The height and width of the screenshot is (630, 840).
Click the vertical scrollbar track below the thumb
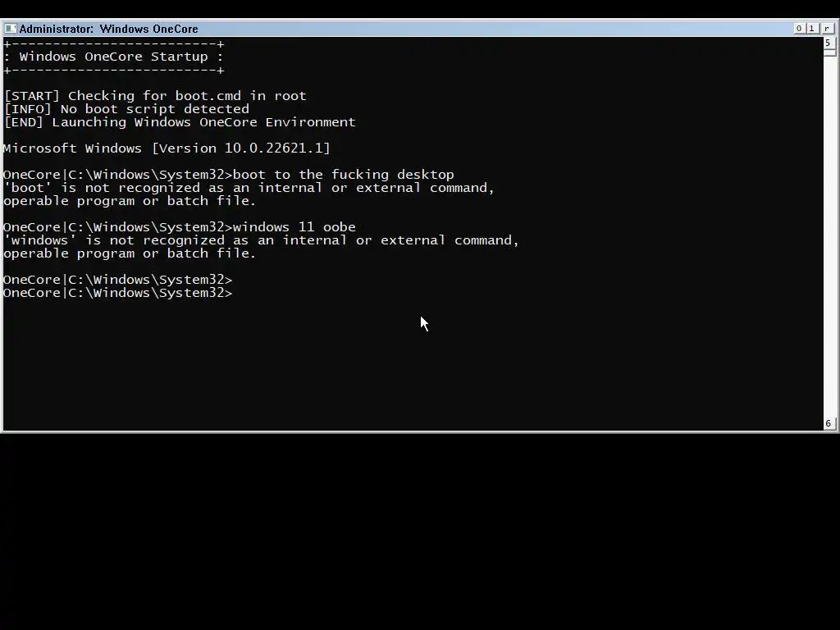tap(829, 235)
